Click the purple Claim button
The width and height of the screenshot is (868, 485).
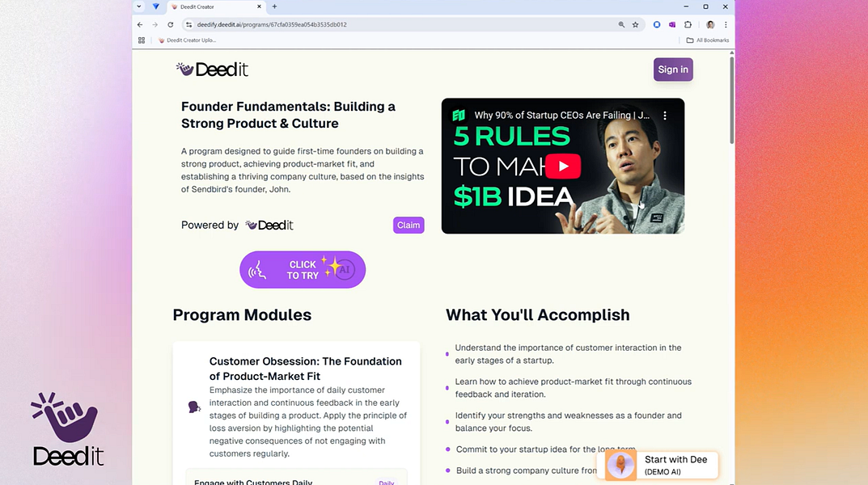point(409,225)
